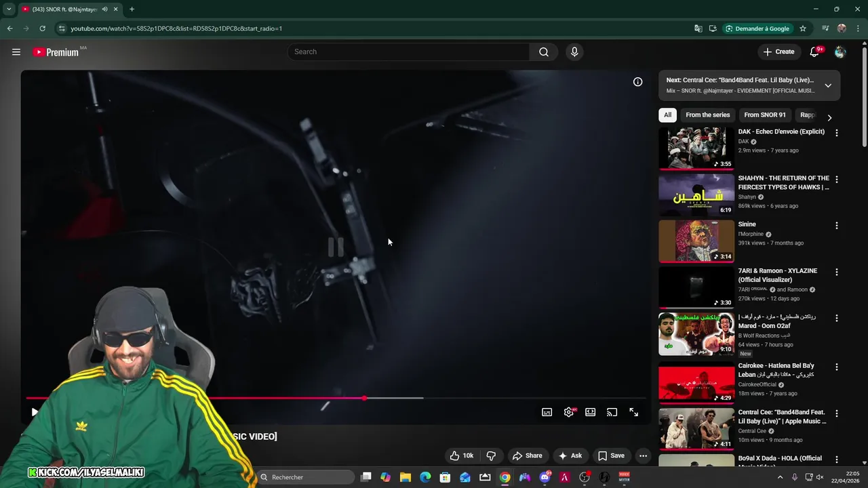Open options for Cairokee video

(x=836, y=367)
